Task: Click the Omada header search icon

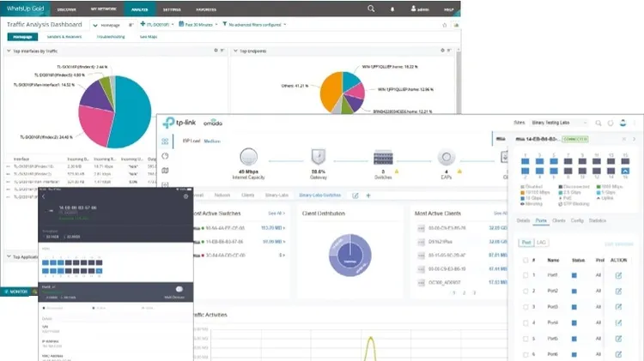Action: pyautogui.click(x=598, y=123)
